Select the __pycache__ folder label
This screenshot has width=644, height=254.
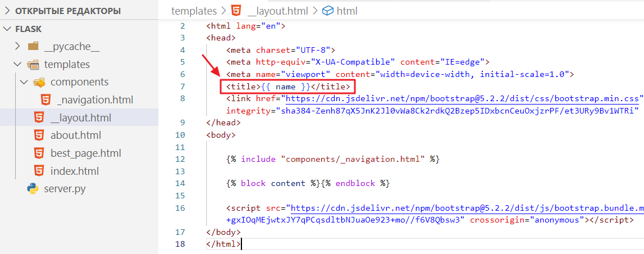[x=72, y=47]
